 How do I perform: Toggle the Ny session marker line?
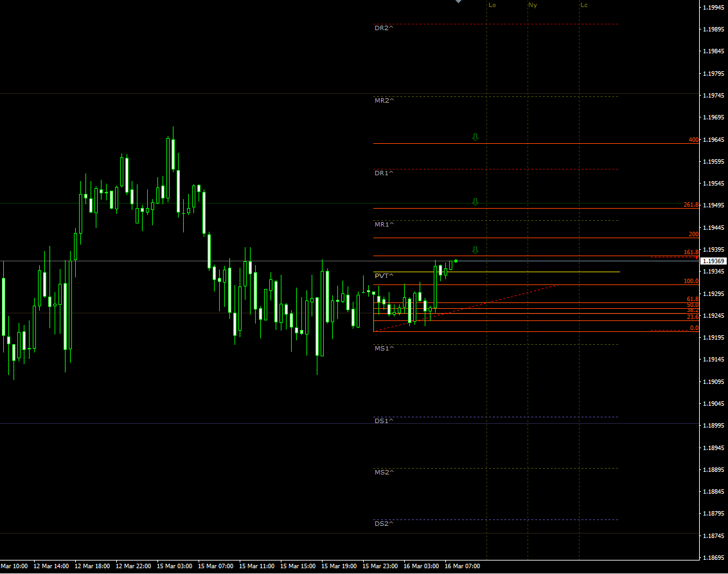532,5
